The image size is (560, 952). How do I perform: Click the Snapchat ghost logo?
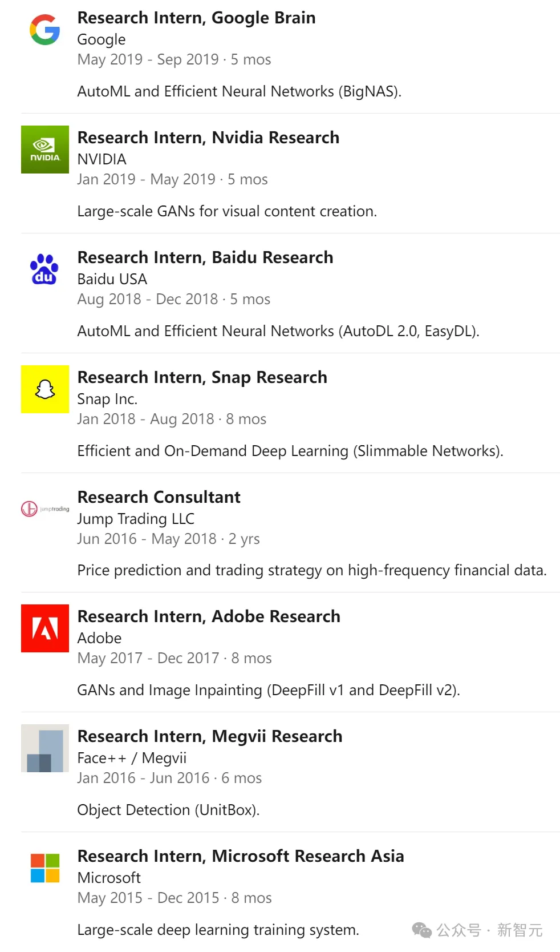click(44, 389)
